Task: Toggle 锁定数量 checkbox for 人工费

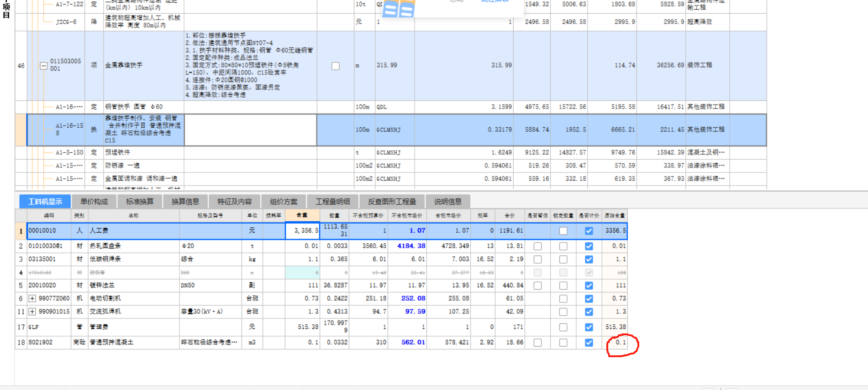Action: coord(563,231)
